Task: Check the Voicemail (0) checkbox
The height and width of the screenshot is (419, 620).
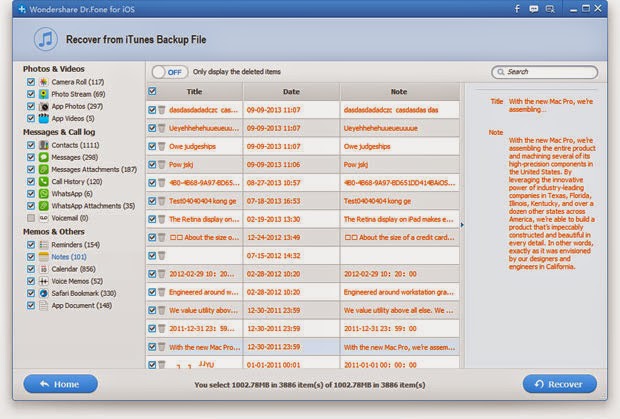Action: coord(30,218)
